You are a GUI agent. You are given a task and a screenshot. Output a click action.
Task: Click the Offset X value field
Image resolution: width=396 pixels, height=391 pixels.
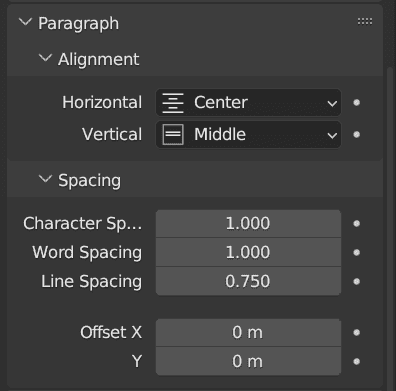pos(248,332)
